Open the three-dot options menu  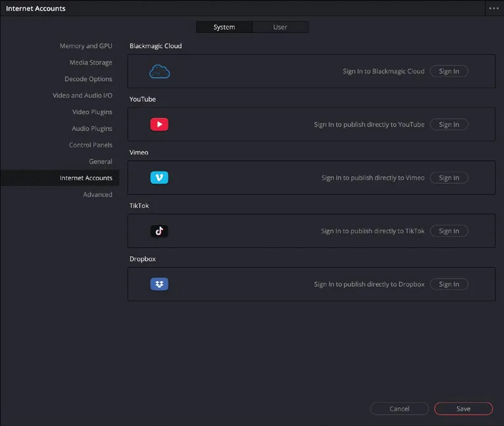point(494,9)
